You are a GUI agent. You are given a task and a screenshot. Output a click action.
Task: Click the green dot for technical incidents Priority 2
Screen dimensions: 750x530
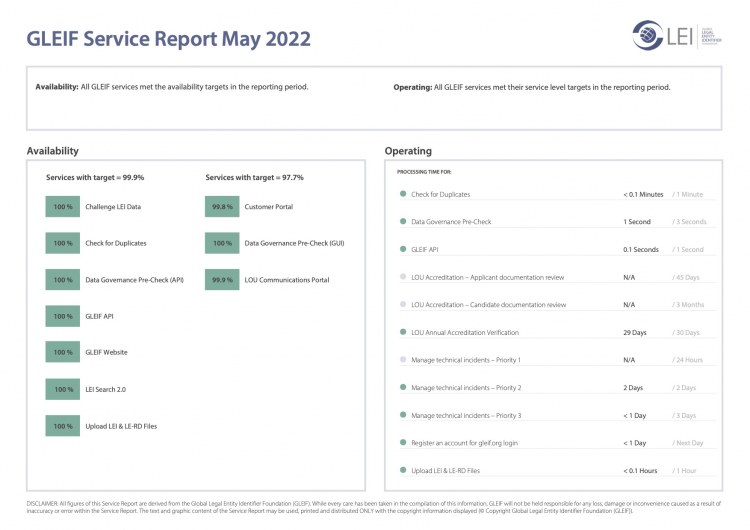403,387
